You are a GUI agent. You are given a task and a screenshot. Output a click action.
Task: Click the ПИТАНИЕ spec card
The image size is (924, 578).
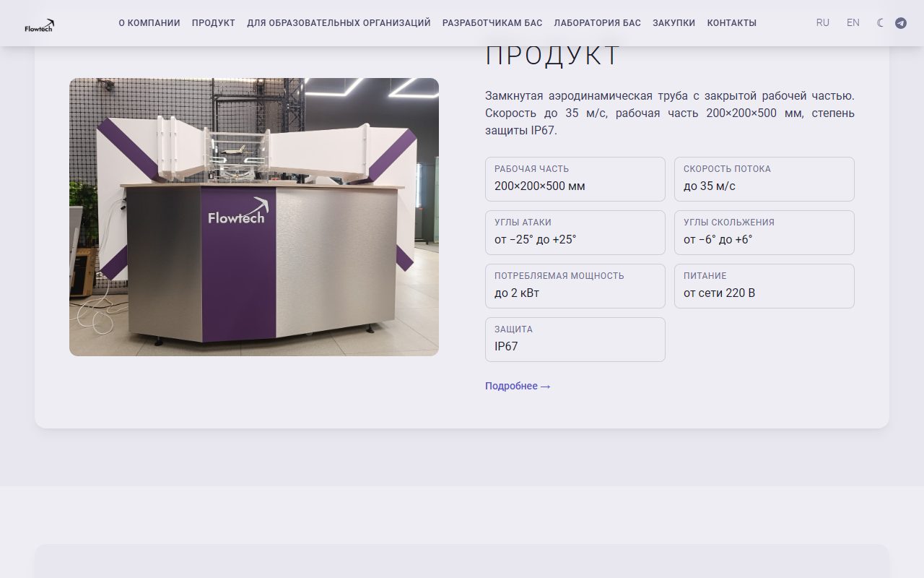(764, 286)
